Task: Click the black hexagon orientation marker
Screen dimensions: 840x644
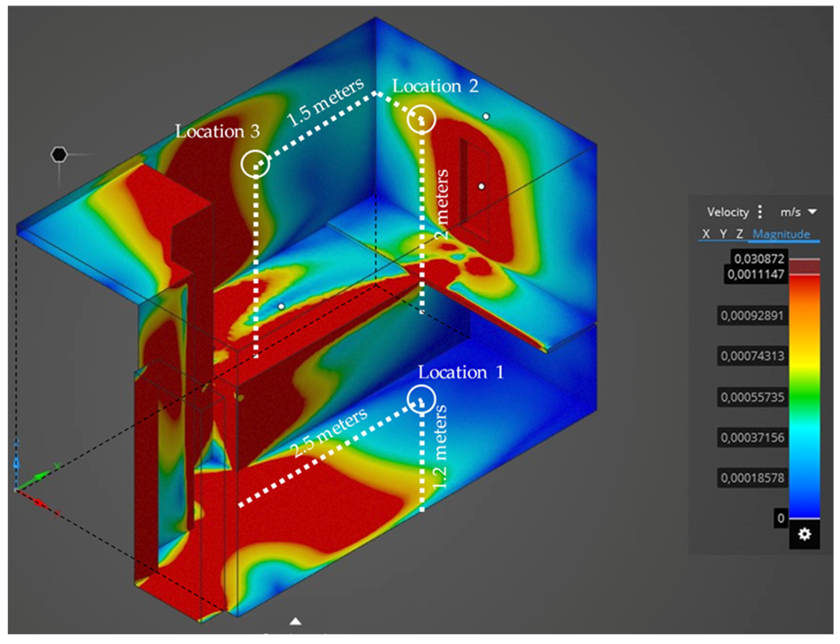Action: [59, 155]
